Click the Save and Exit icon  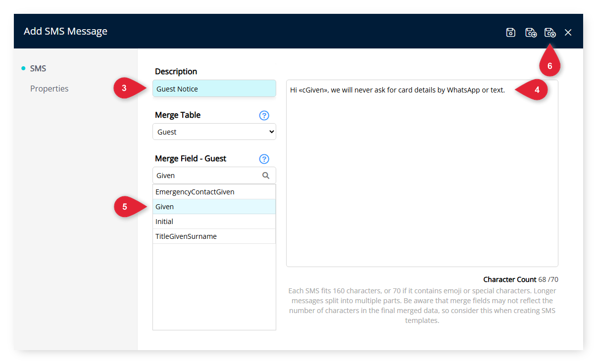point(550,32)
